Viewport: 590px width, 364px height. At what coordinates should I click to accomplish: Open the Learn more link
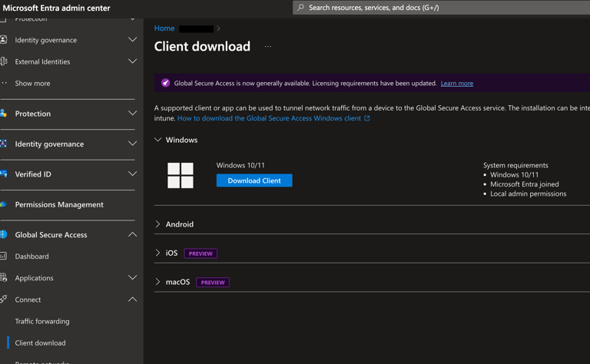pyautogui.click(x=457, y=84)
